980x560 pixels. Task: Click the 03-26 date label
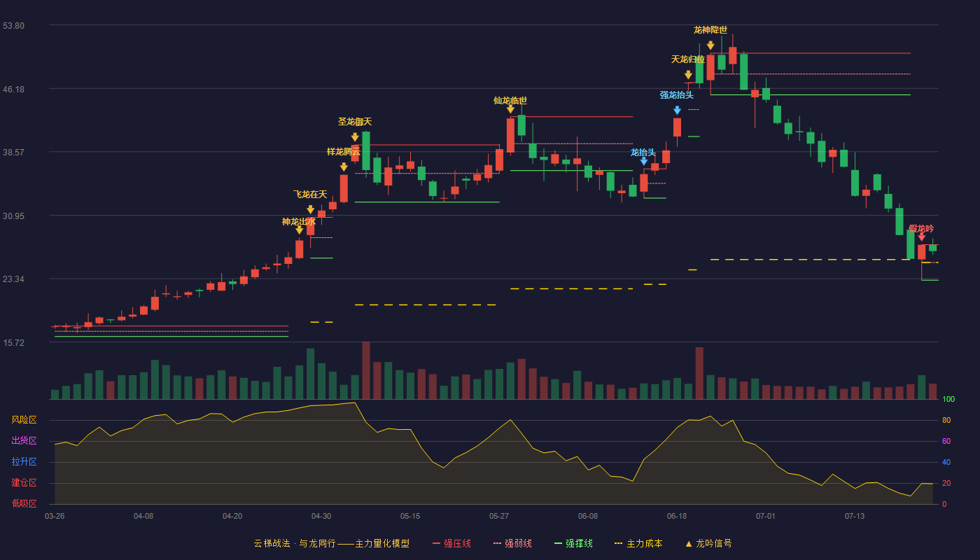pos(55,516)
